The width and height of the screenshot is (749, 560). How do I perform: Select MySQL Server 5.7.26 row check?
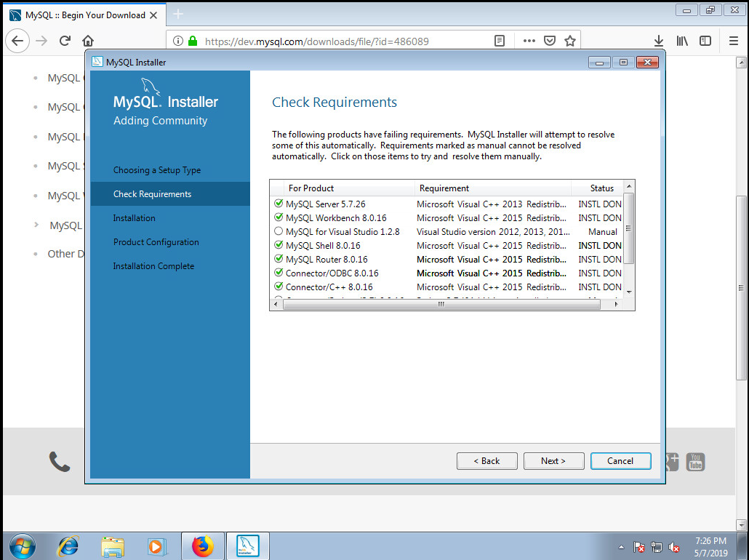[279, 204]
